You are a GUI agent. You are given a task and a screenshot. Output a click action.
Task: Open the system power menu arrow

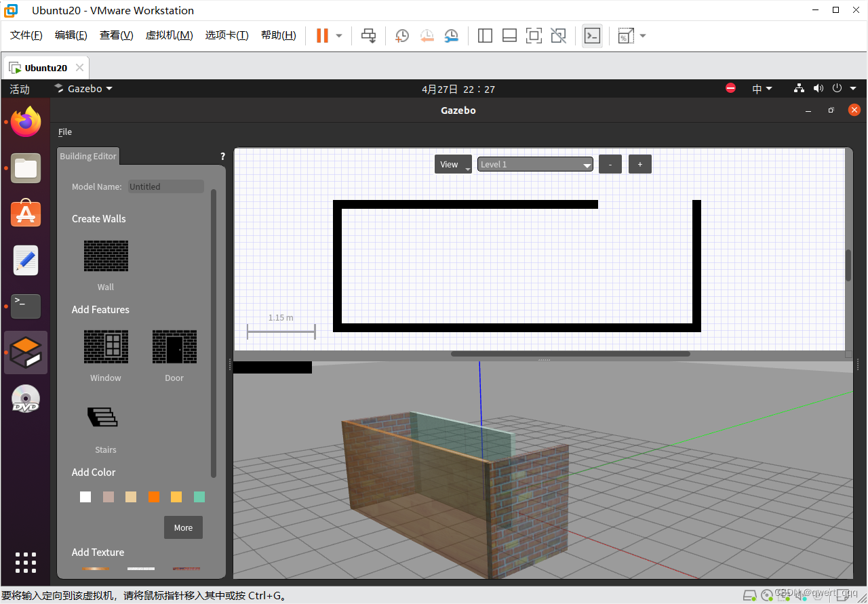[x=853, y=89]
